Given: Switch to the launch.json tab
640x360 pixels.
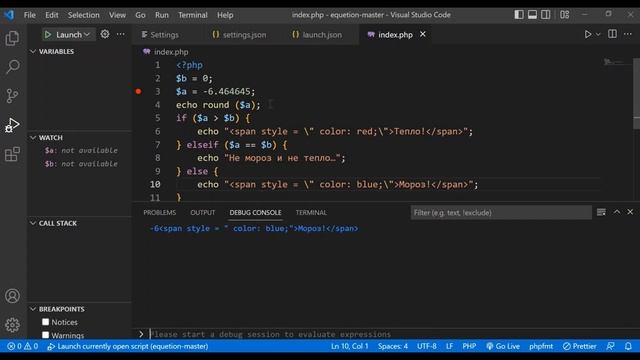Looking at the screenshot, I should click(x=322, y=35).
